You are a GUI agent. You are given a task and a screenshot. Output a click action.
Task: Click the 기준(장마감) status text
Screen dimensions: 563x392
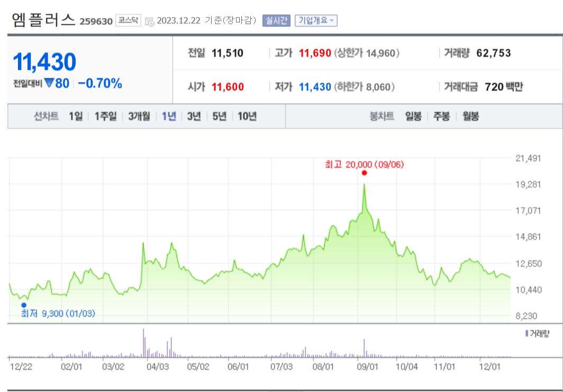(x=231, y=21)
